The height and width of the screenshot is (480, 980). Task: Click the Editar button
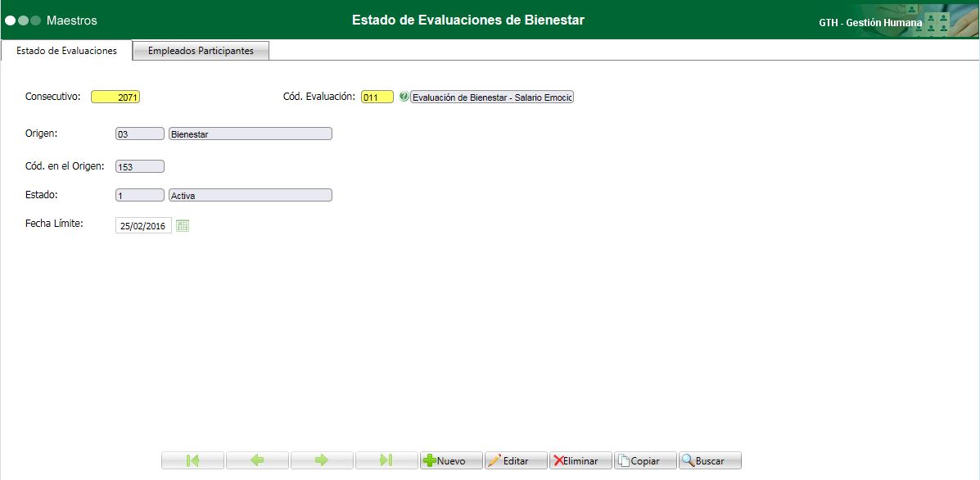(517, 460)
